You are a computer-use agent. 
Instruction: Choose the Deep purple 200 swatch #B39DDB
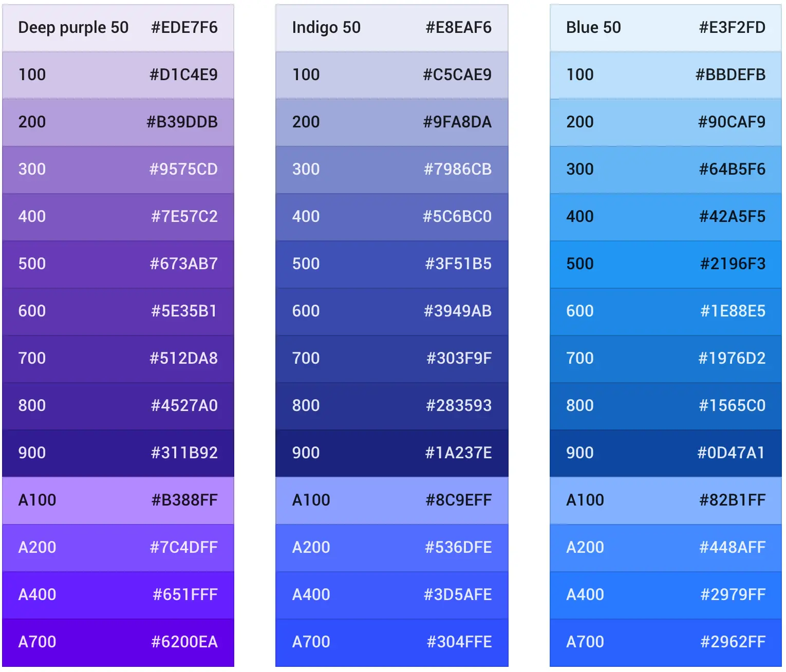(x=118, y=122)
